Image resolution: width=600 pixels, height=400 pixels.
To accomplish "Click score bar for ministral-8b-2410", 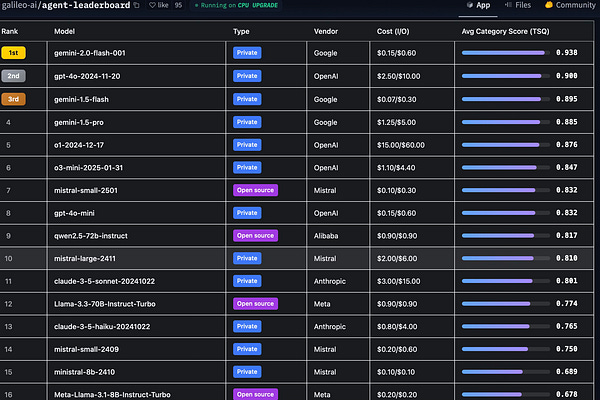I will click(505, 372).
